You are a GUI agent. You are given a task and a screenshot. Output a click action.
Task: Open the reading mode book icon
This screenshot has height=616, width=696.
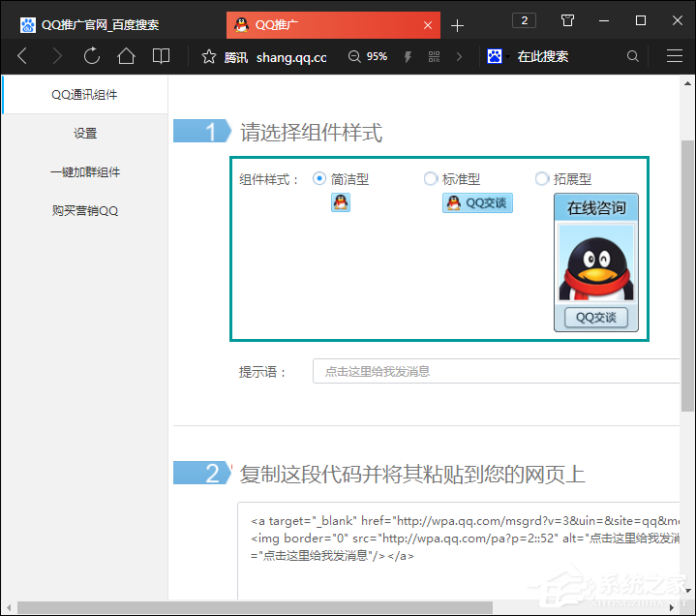[x=161, y=56]
